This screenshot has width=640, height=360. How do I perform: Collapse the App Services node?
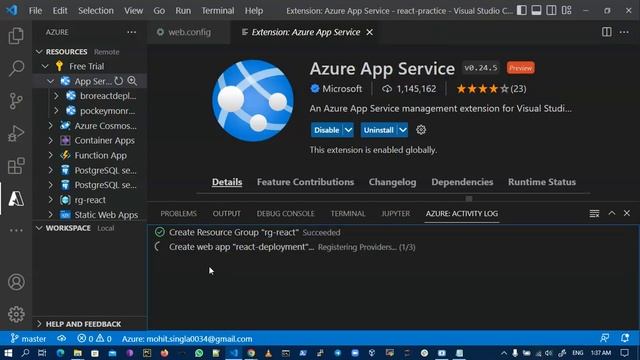[x=50, y=81]
